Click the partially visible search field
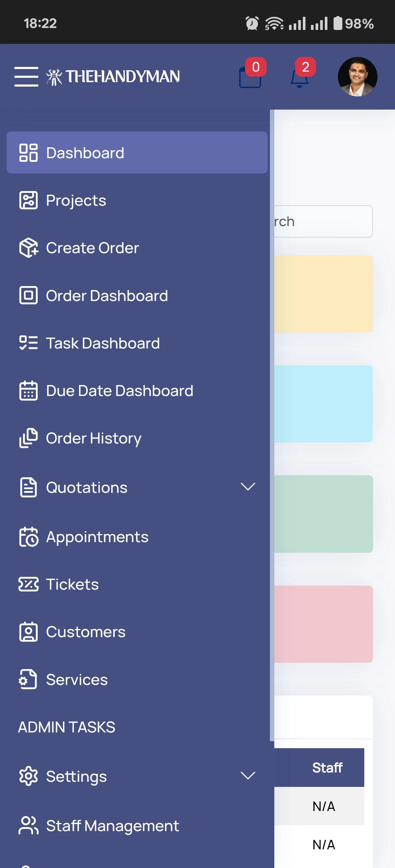Screen dimensions: 395x868 pyautogui.click(x=323, y=221)
